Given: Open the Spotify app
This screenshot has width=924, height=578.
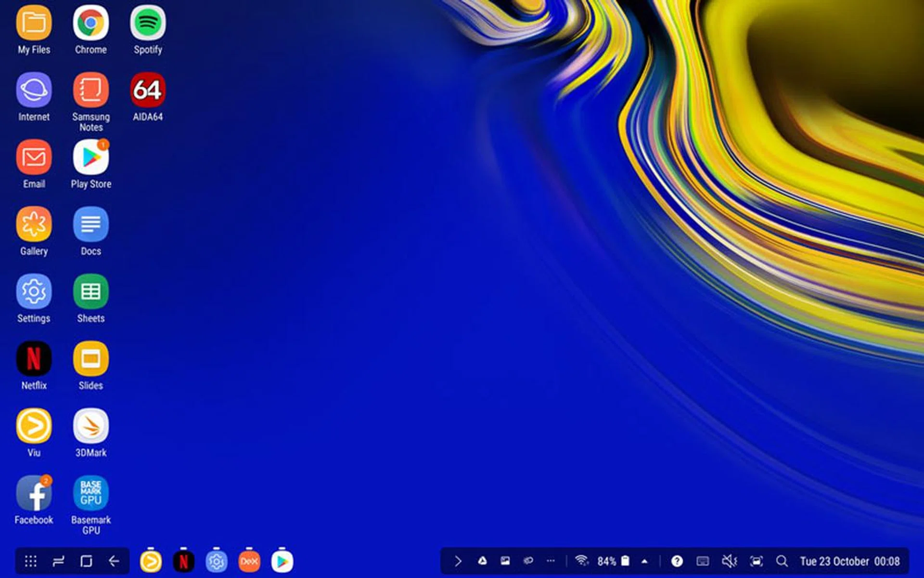Looking at the screenshot, I should (148, 23).
